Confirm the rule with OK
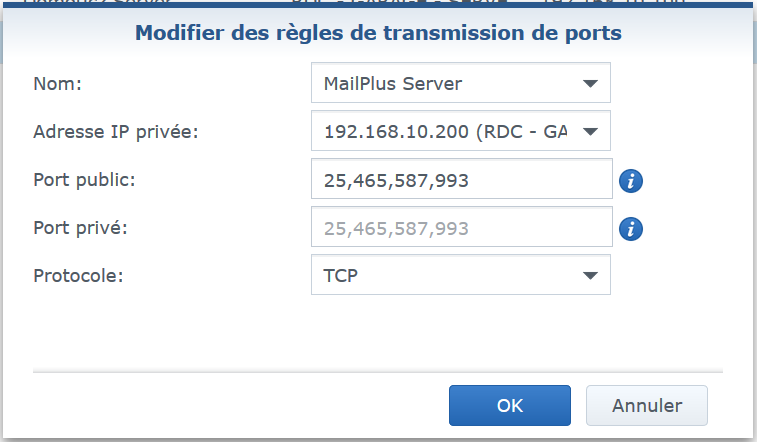Image resolution: width=757 pixels, height=442 pixels. (x=510, y=405)
